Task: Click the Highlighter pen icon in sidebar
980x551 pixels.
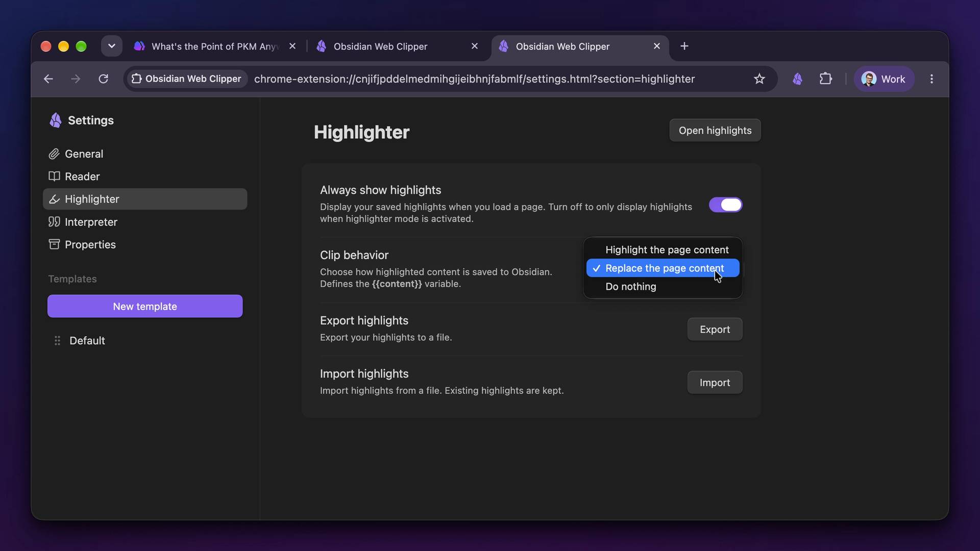Action: click(54, 199)
